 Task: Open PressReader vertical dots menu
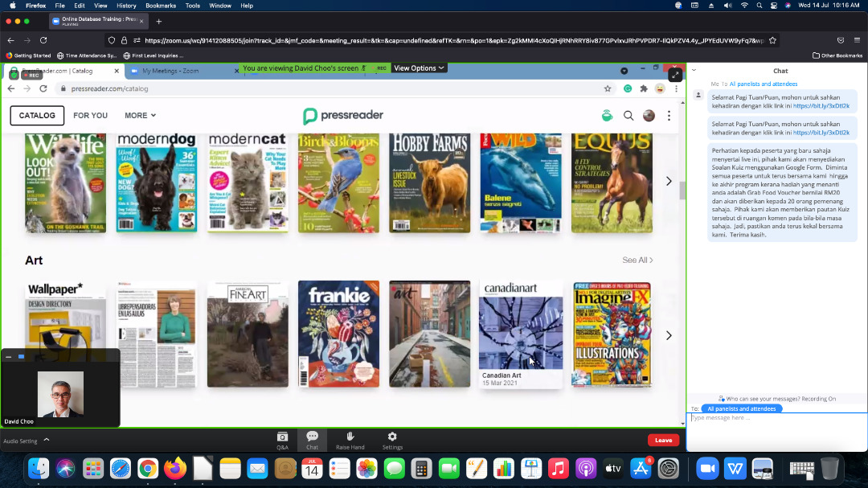pos(669,115)
